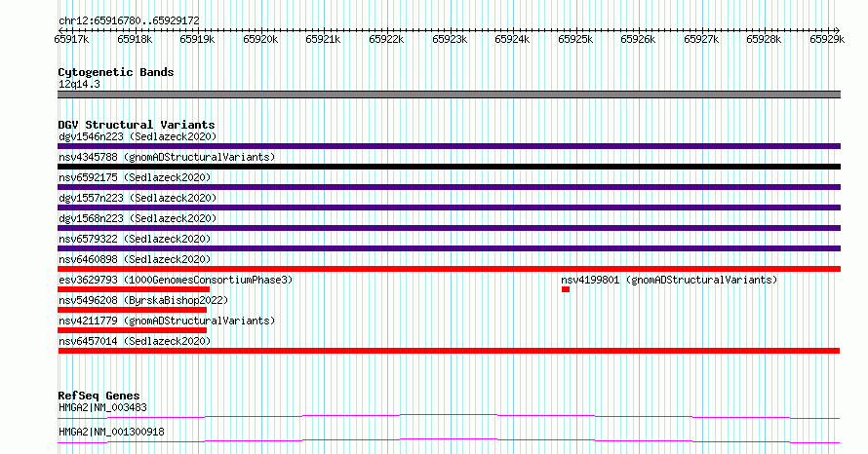Click the 65925k ruler tick label
Screen dimensions: 868x454
coord(575,39)
